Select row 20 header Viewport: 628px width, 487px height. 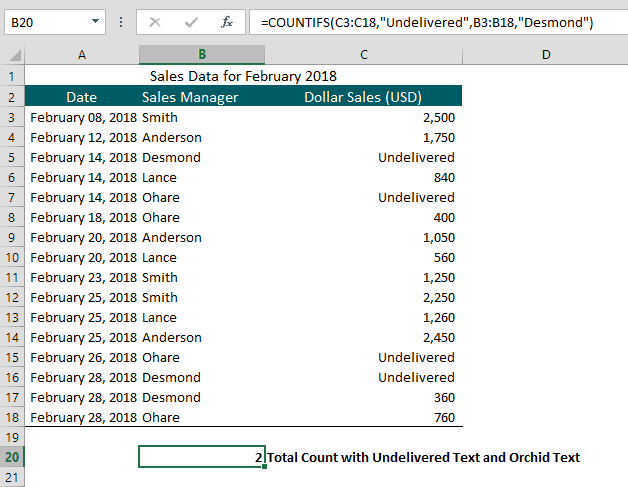coord(12,457)
